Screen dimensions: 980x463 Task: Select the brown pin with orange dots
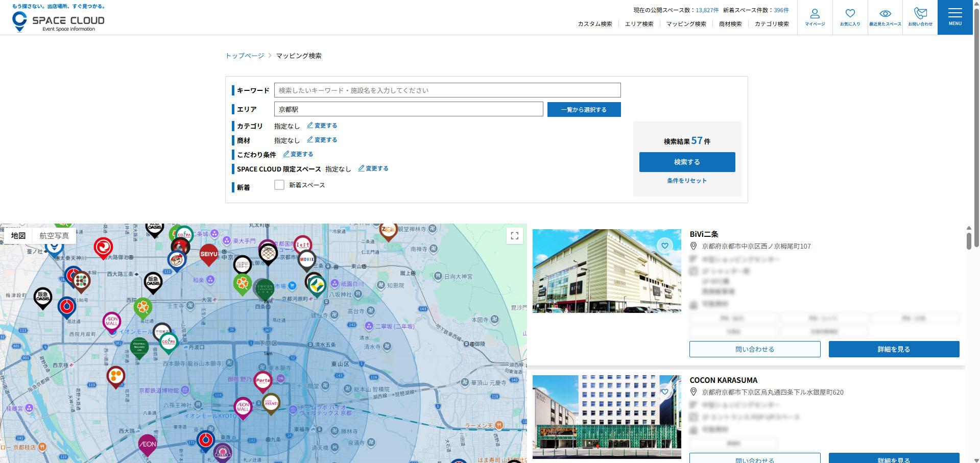pos(116,377)
